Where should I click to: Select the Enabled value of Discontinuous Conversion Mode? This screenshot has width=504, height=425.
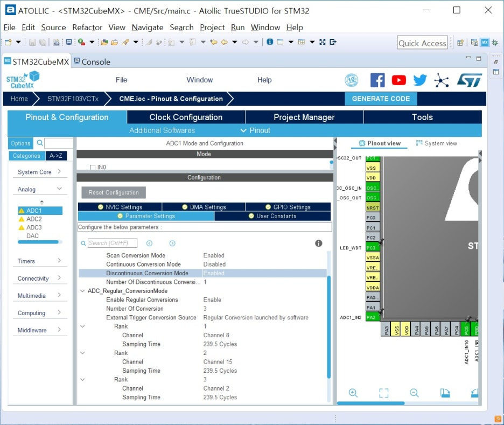(x=214, y=273)
